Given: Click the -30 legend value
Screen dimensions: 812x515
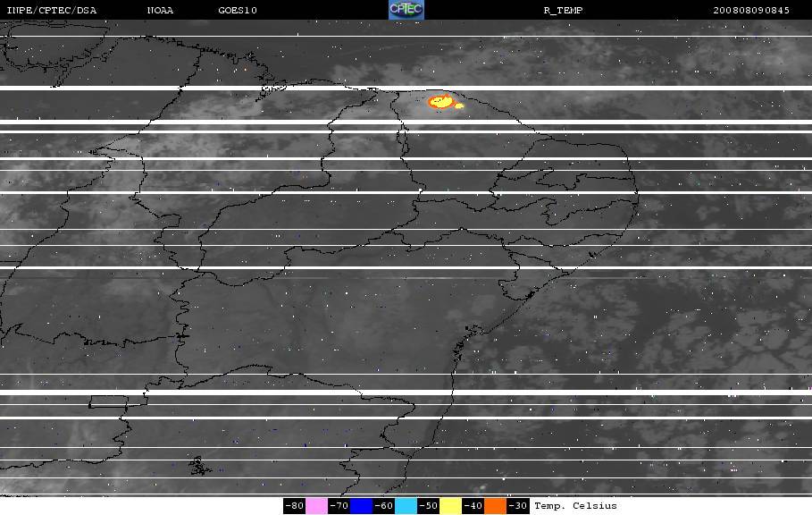Looking at the screenshot, I should (x=518, y=506).
